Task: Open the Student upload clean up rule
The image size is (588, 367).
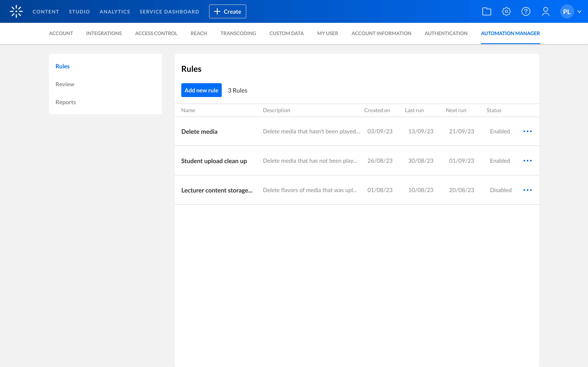Action: pos(214,161)
